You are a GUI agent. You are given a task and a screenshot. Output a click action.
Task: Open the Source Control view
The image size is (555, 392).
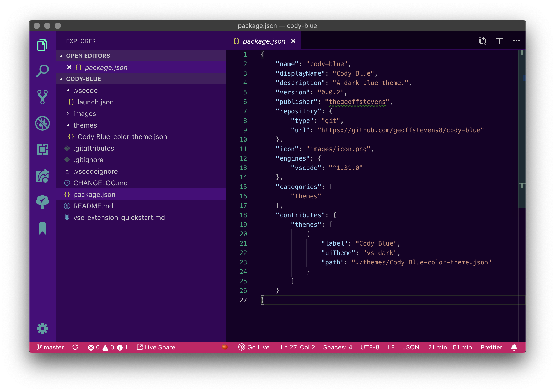tap(42, 97)
